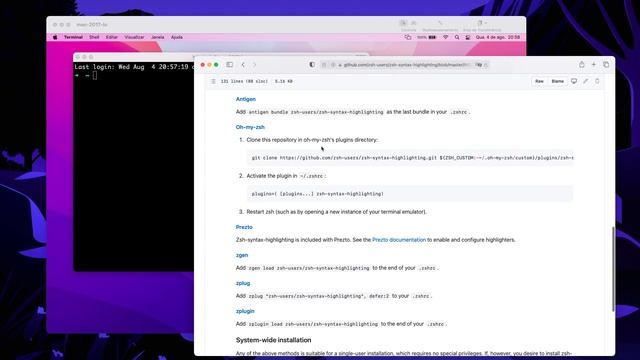Open the Editar menu
Screen dimensions: 640x360
point(112,37)
